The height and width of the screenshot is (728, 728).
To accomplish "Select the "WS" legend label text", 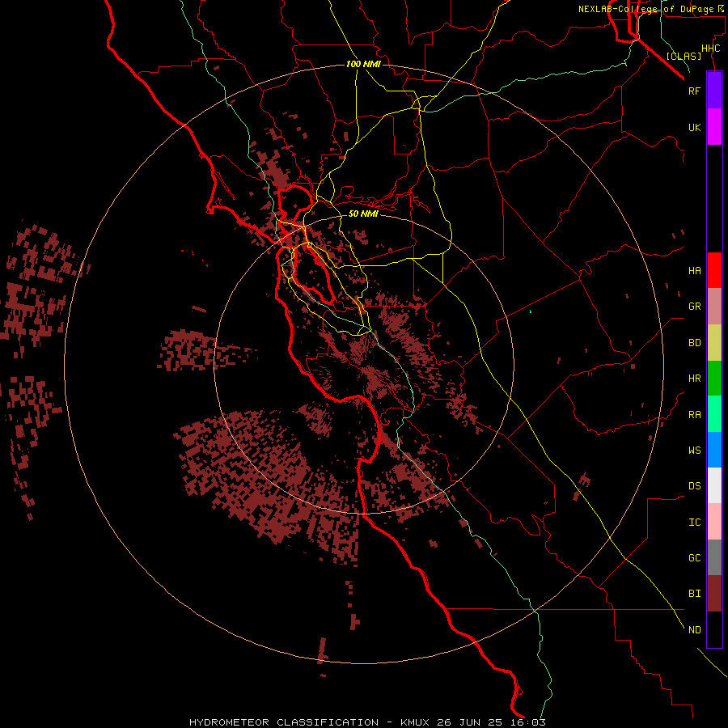I will [694, 450].
